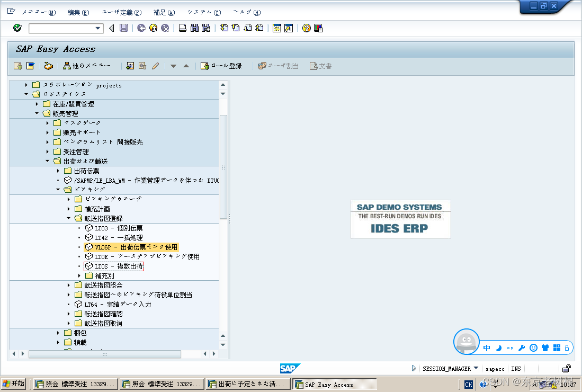Open the メニュー(M) menu
Screen dimensions: 582x392
tap(39, 12)
